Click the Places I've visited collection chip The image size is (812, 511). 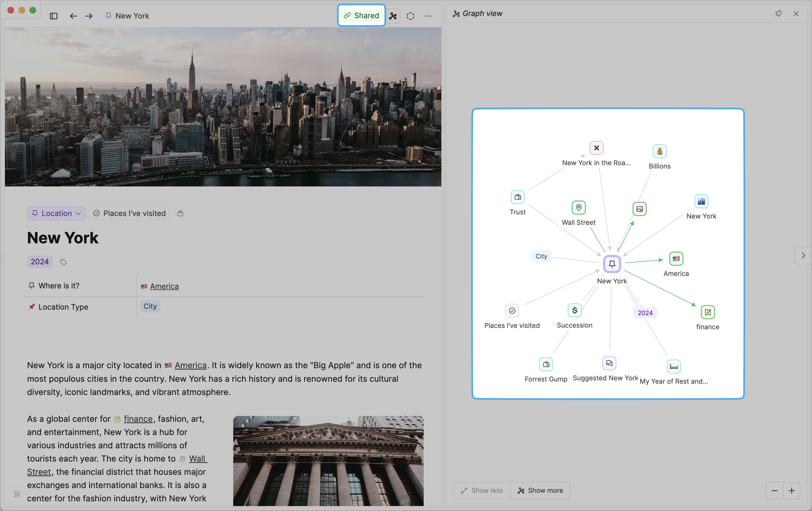coord(129,213)
